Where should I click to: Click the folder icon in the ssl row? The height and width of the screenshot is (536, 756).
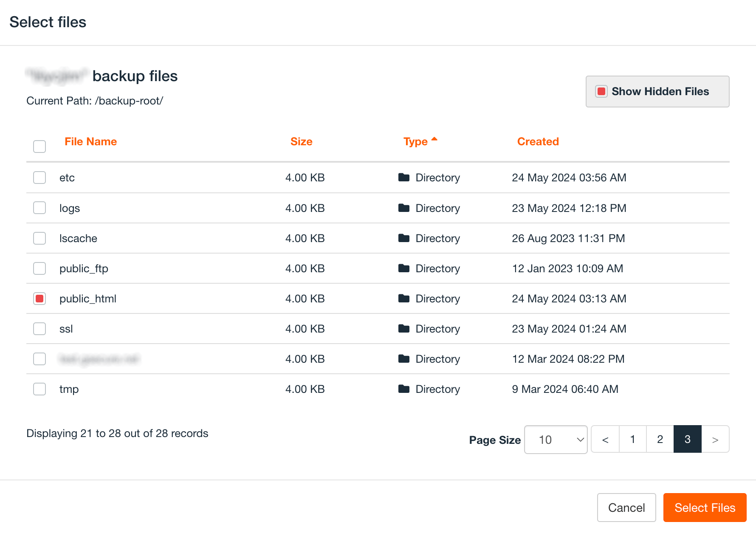403,329
